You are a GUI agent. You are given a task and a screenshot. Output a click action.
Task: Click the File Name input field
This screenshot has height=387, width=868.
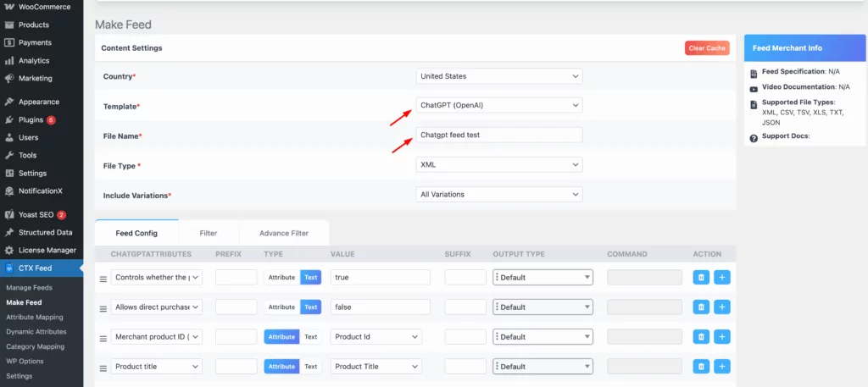click(499, 135)
